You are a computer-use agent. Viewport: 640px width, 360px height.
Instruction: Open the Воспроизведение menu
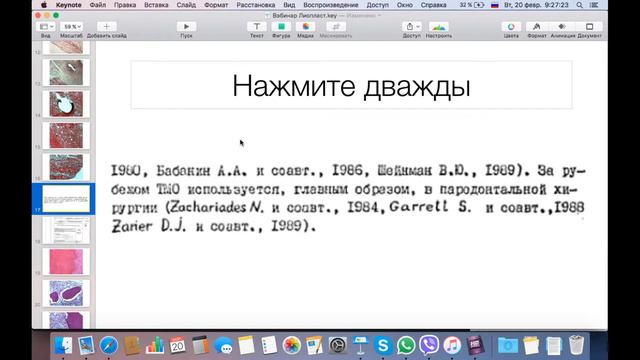331,5
